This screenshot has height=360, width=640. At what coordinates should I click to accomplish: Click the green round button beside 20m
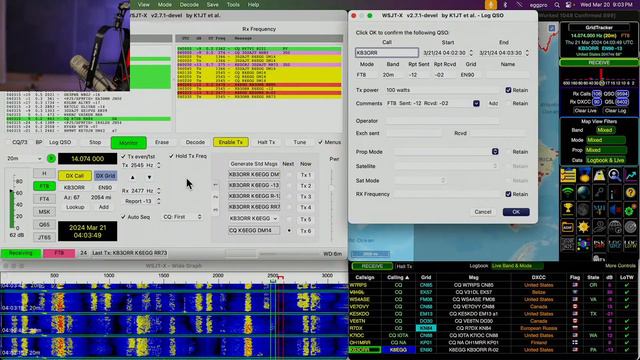tap(51, 158)
